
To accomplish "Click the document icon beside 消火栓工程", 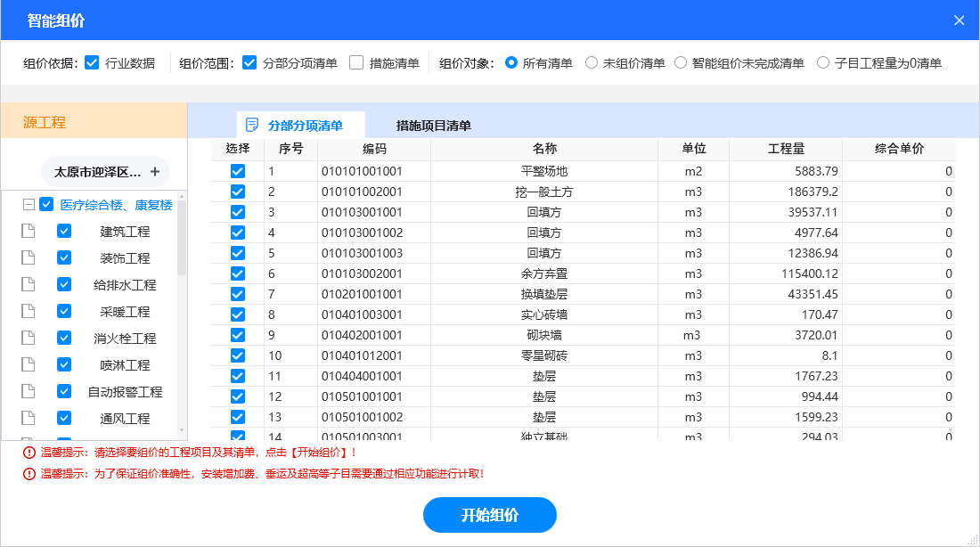I will pyautogui.click(x=28, y=339).
